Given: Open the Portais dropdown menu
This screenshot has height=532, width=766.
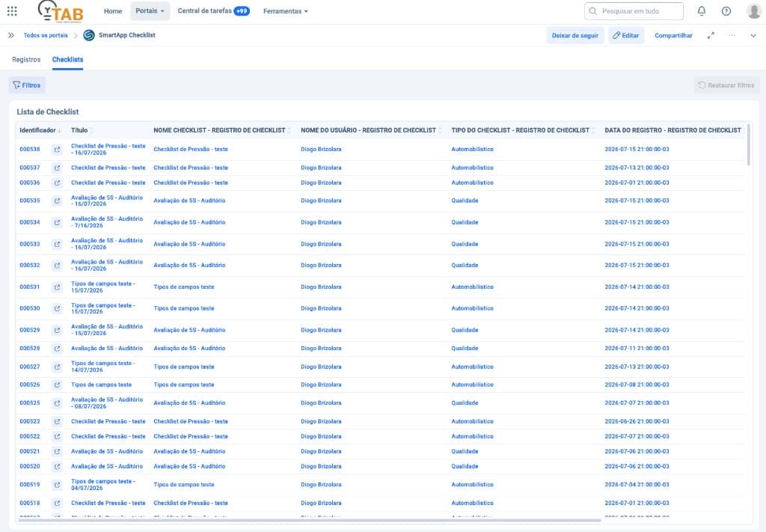Looking at the screenshot, I should (x=150, y=10).
